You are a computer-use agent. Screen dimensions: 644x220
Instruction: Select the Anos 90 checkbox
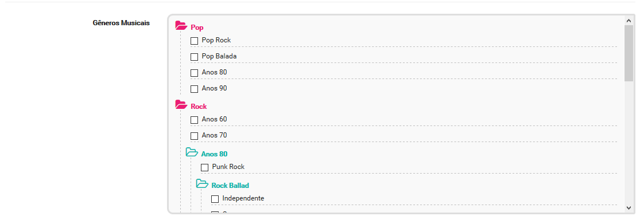[x=194, y=89]
